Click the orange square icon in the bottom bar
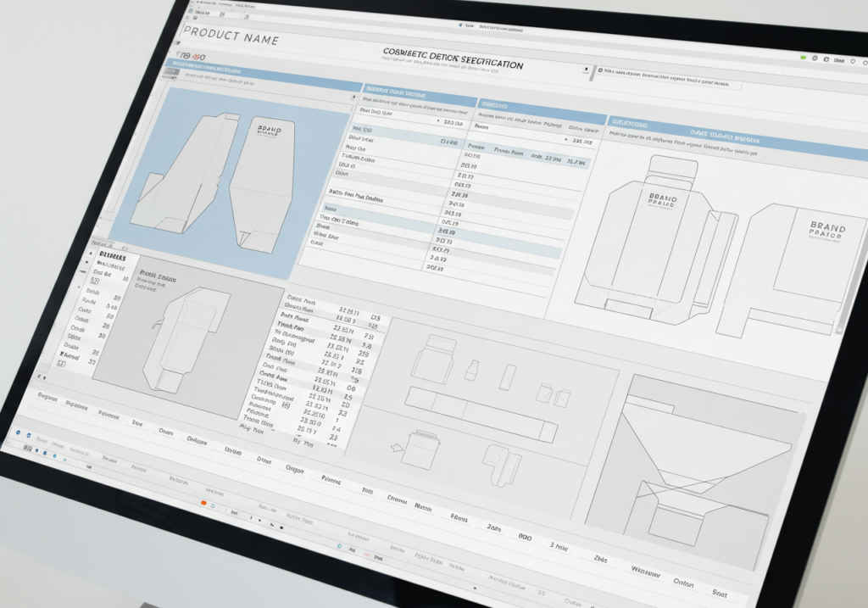 point(203,502)
